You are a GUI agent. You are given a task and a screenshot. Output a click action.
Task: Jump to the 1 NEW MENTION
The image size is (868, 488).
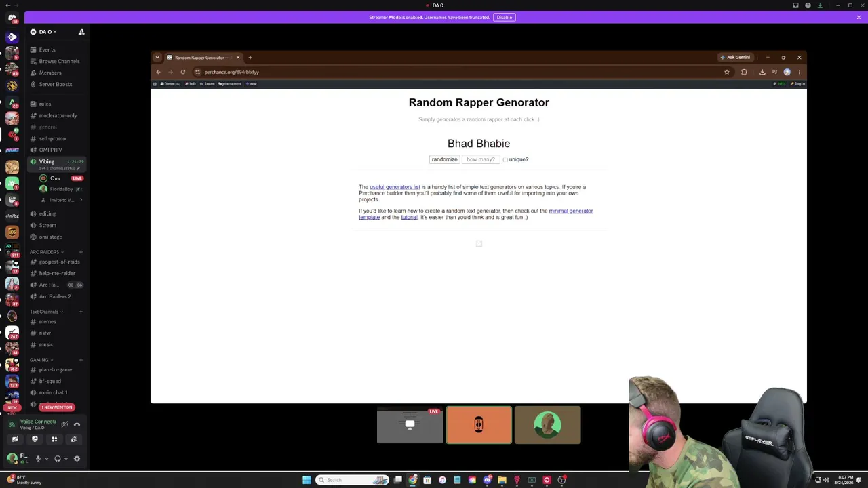[x=57, y=407]
